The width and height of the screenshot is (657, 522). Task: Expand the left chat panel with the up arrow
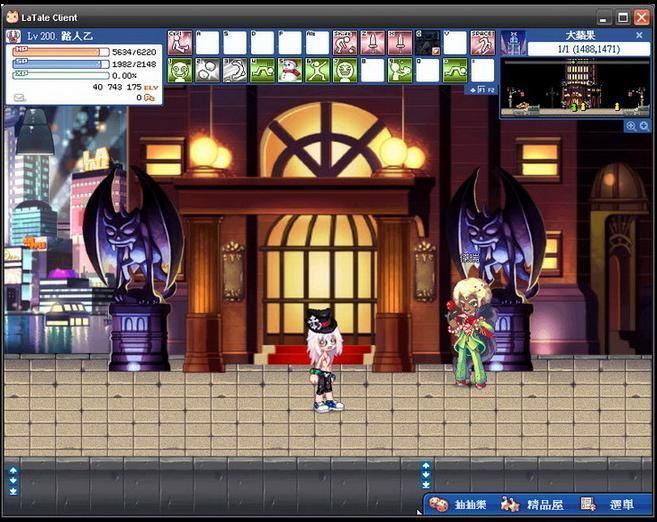point(13,470)
